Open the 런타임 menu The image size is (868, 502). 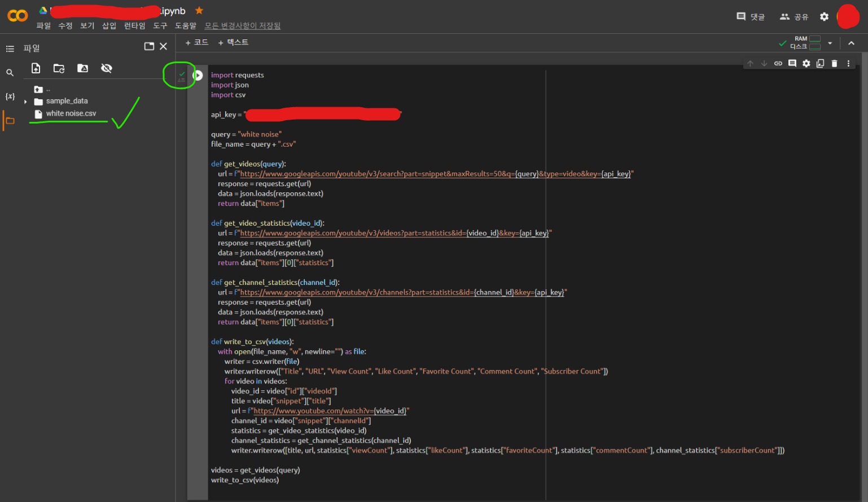point(134,25)
